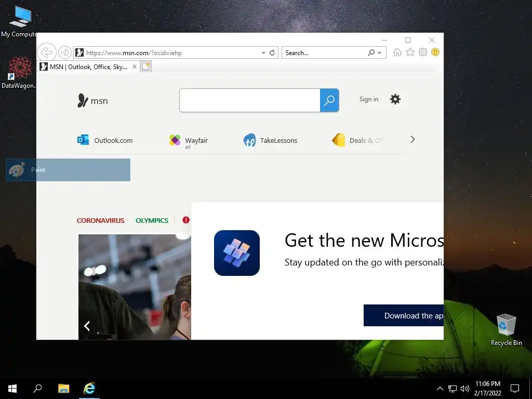Click the smiley feedback icon
The height and width of the screenshot is (399, 532).
tap(435, 52)
